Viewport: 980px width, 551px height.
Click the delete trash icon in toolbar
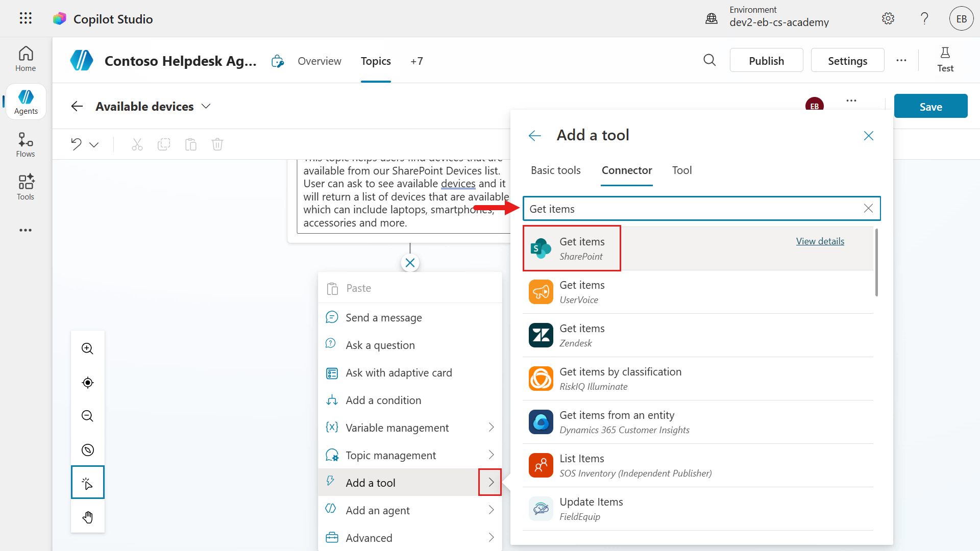(x=217, y=144)
